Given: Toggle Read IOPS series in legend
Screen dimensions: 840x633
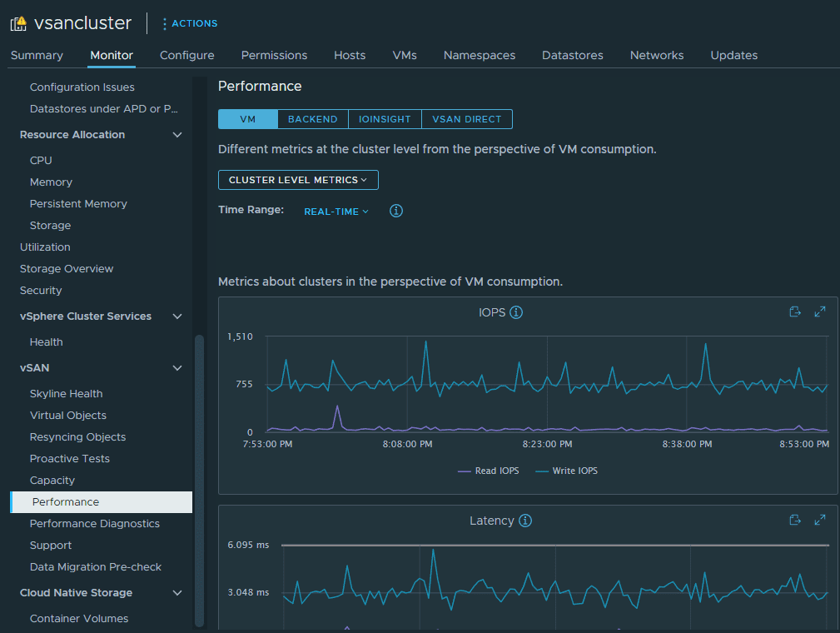Looking at the screenshot, I should click(489, 471).
